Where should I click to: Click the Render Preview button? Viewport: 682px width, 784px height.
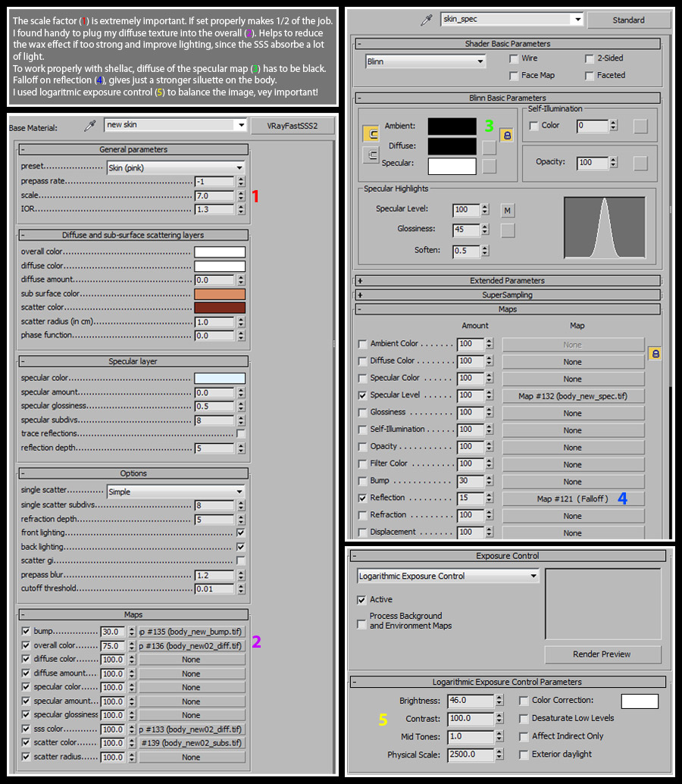pos(602,654)
